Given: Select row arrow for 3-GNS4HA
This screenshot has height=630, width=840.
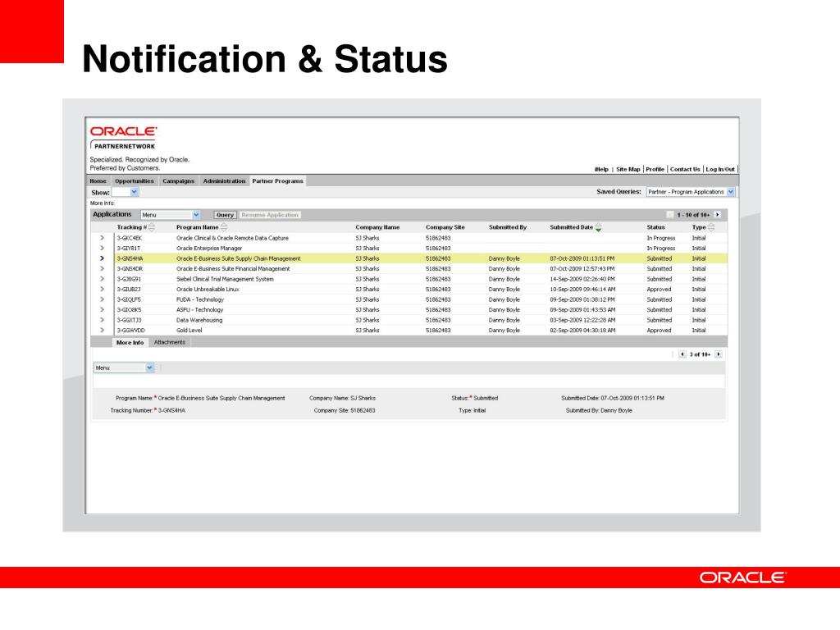Looking at the screenshot, I should (x=102, y=258).
